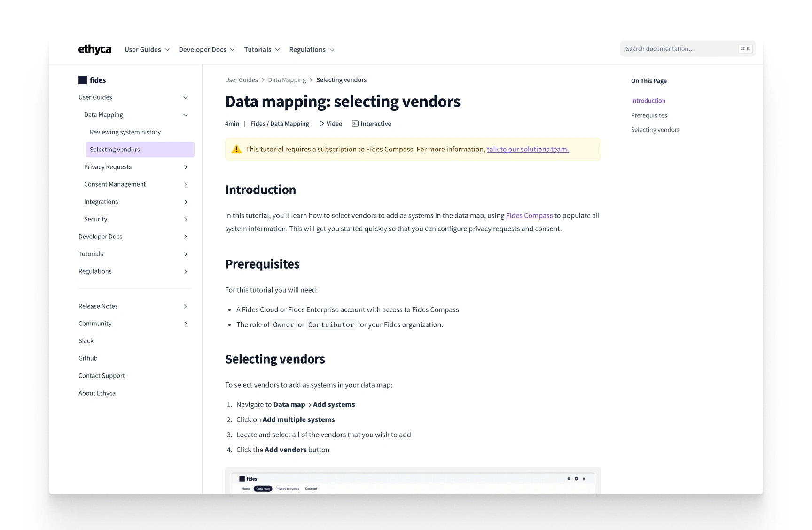Select the Selecting vendors sidebar item
Screen dimensions: 812x530
[x=140, y=150]
